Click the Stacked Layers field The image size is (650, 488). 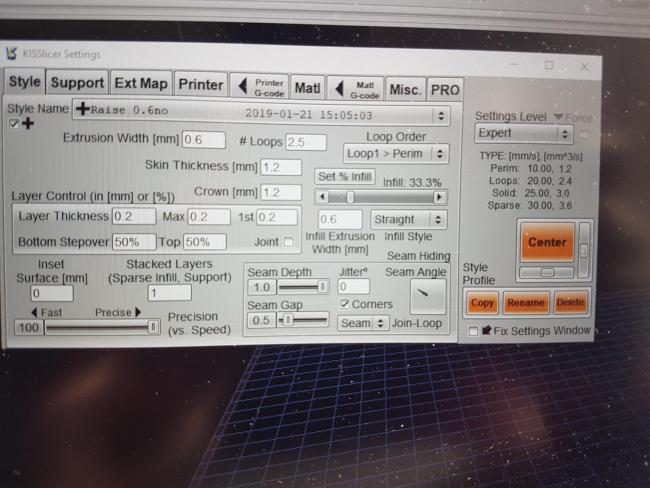click(170, 293)
